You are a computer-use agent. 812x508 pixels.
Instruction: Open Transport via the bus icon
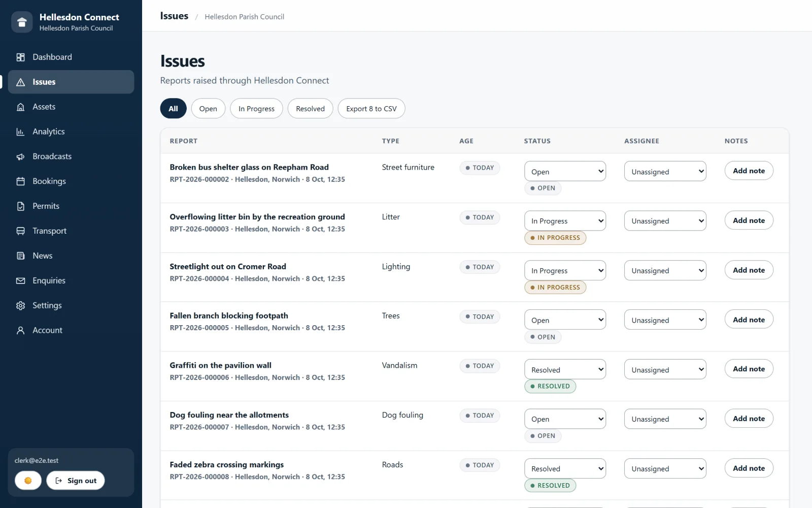[21, 231]
